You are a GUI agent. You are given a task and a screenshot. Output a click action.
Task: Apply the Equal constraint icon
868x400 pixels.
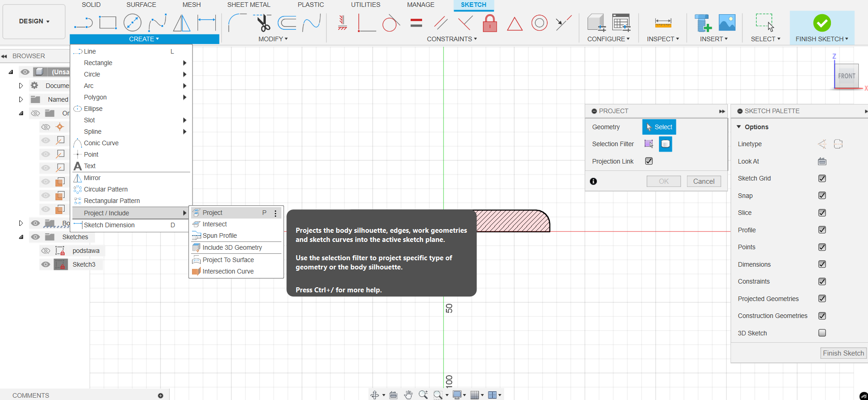416,22
